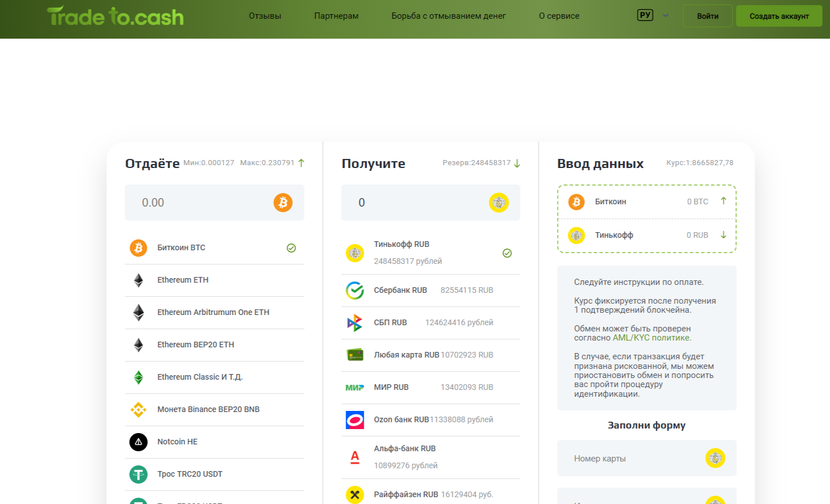Open the О сервисе menu item

(x=560, y=16)
